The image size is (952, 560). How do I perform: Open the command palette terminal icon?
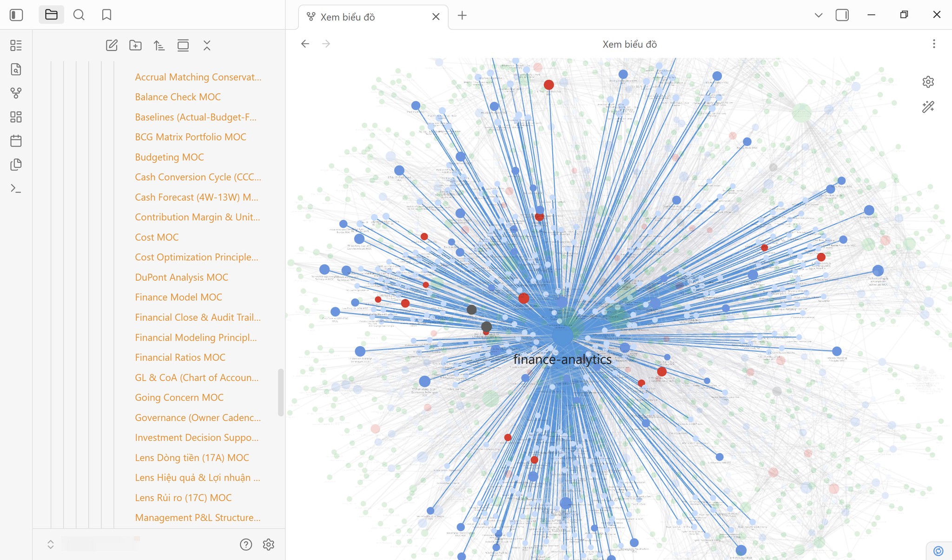point(16,188)
